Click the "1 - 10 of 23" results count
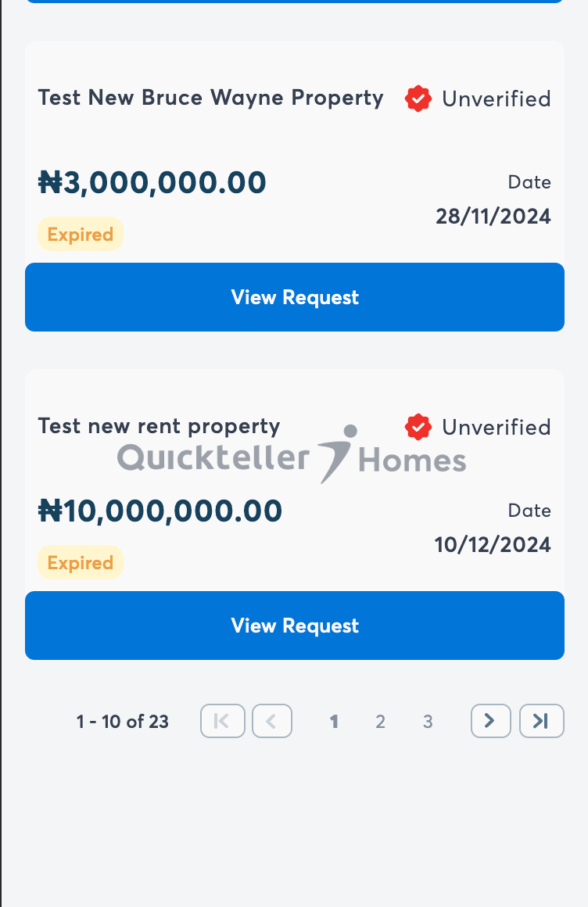 [x=123, y=722]
